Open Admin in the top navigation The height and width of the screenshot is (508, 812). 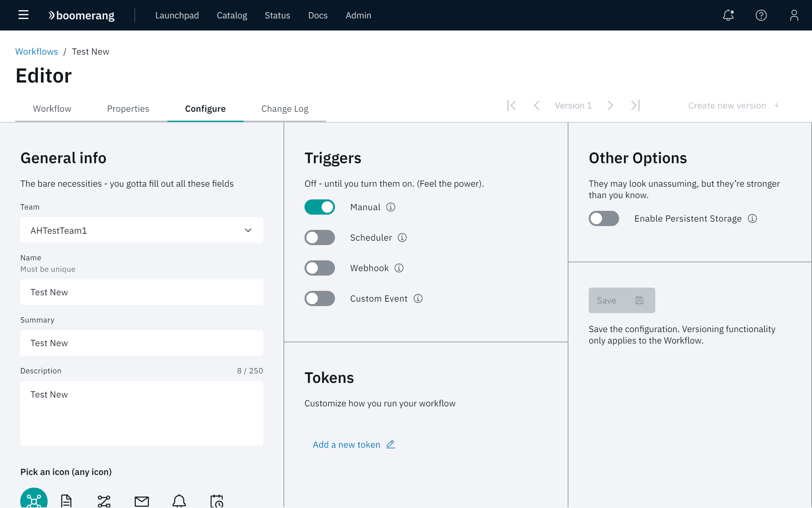[358, 15]
